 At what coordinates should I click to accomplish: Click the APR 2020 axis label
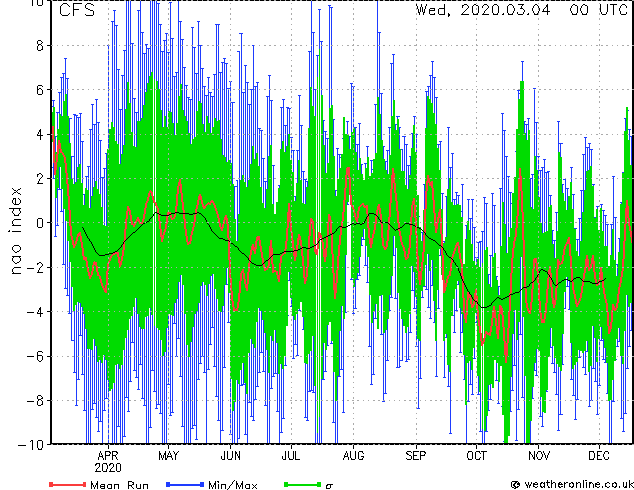click(x=108, y=461)
